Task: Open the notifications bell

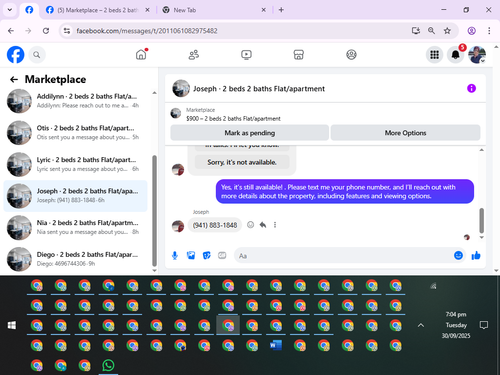Action: pyautogui.click(x=455, y=55)
